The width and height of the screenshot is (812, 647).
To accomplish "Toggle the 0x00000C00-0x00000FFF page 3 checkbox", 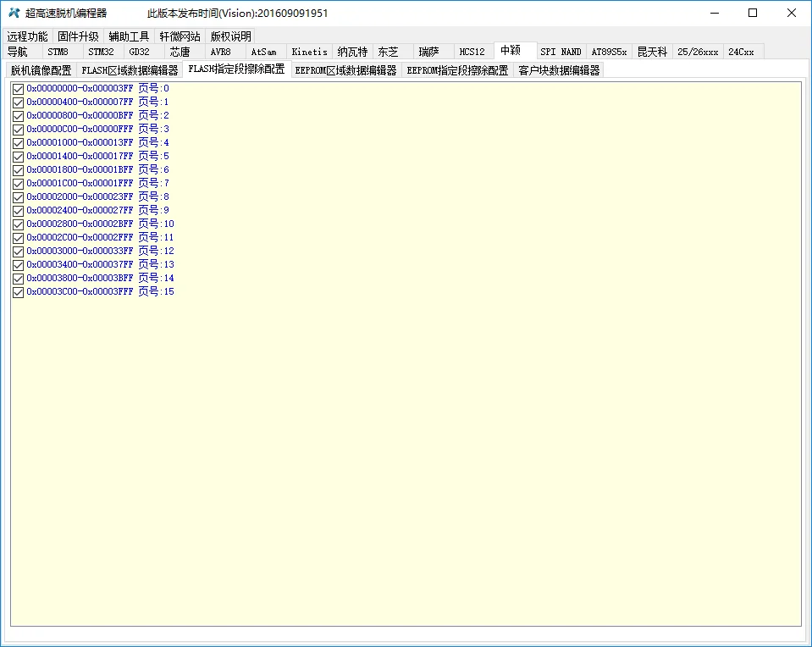I will [18, 130].
